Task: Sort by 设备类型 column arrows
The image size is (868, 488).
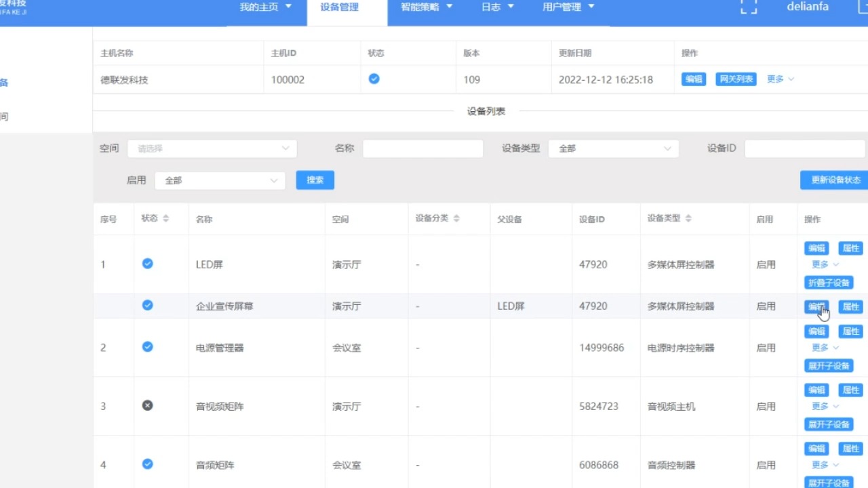Action: [x=688, y=218]
